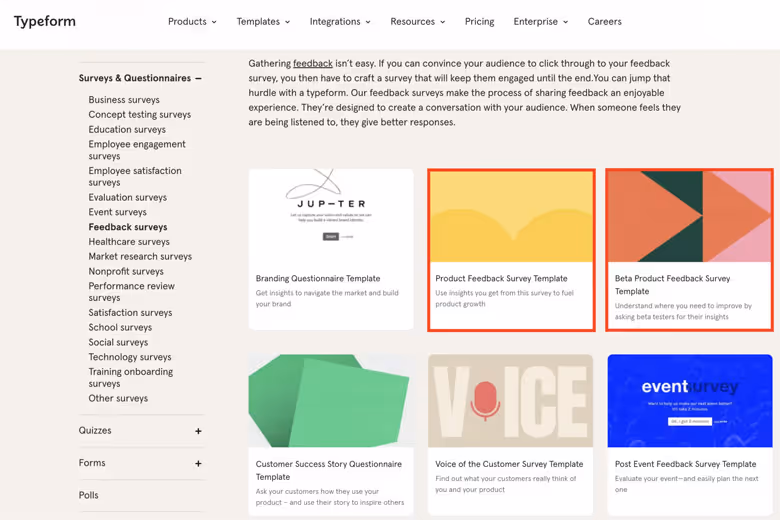Viewport: 780px width, 520px height.
Task: Select Concept testing surveys
Action: [140, 114]
